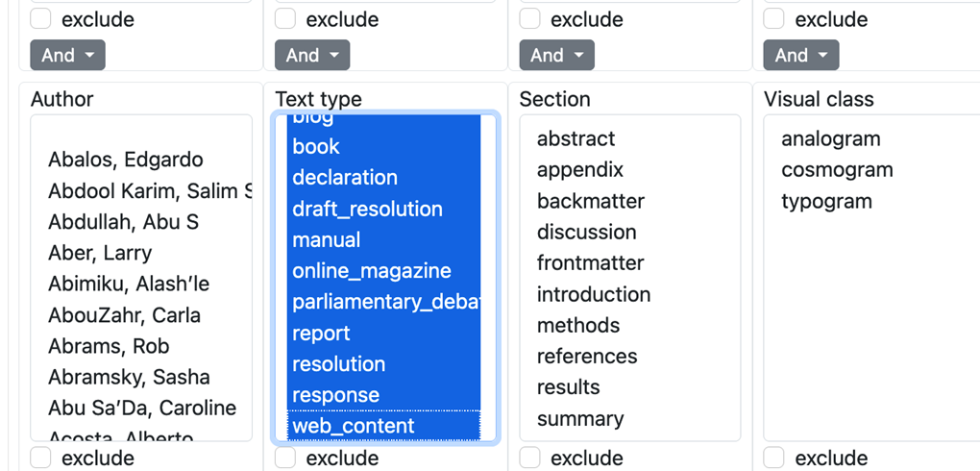Click the report text type option
The image size is (980, 471).
[321, 334]
